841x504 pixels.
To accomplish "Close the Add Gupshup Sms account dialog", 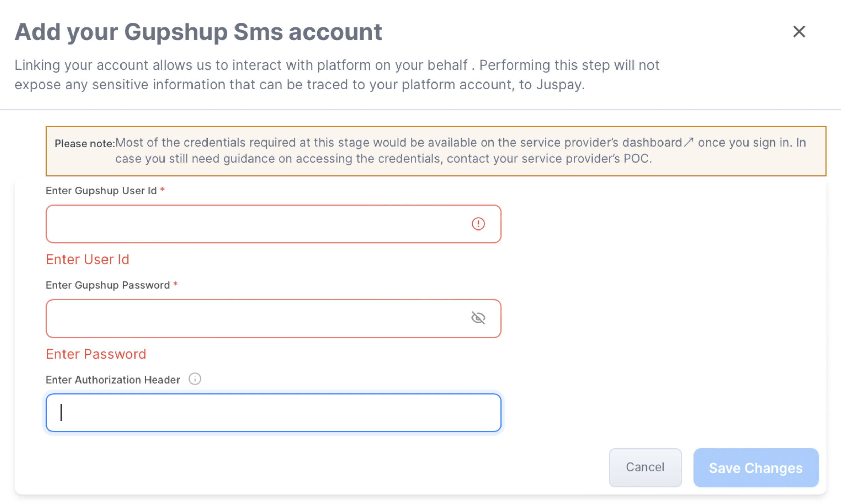I will [x=799, y=32].
